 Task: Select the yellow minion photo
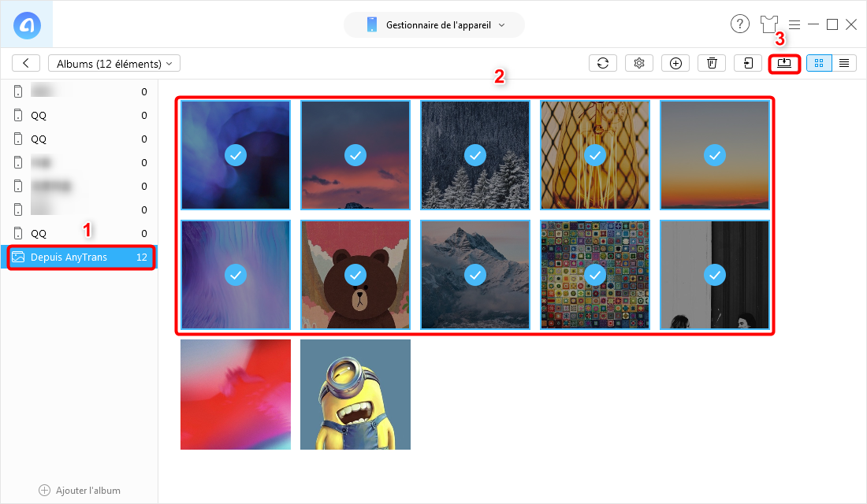pyautogui.click(x=355, y=395)
